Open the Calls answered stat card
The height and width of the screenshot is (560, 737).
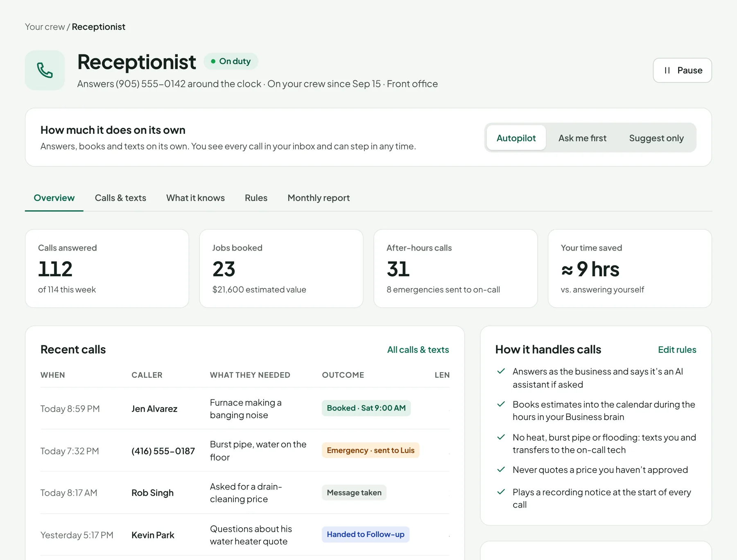[107, 269]
